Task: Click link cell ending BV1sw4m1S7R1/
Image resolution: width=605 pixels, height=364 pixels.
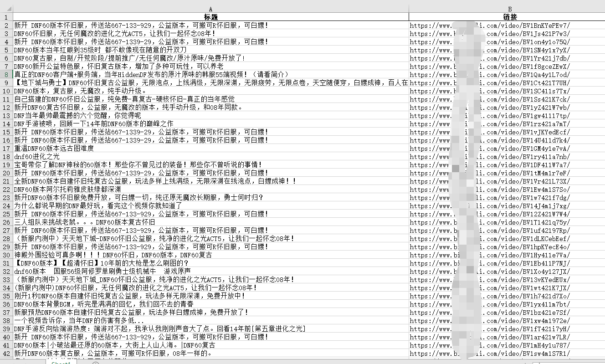Action: (507, 353)
